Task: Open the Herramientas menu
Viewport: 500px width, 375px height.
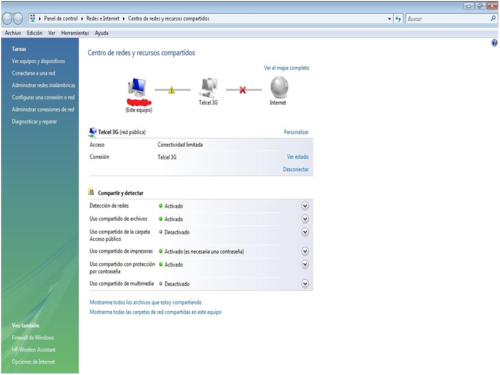Action: coord(75,33)
